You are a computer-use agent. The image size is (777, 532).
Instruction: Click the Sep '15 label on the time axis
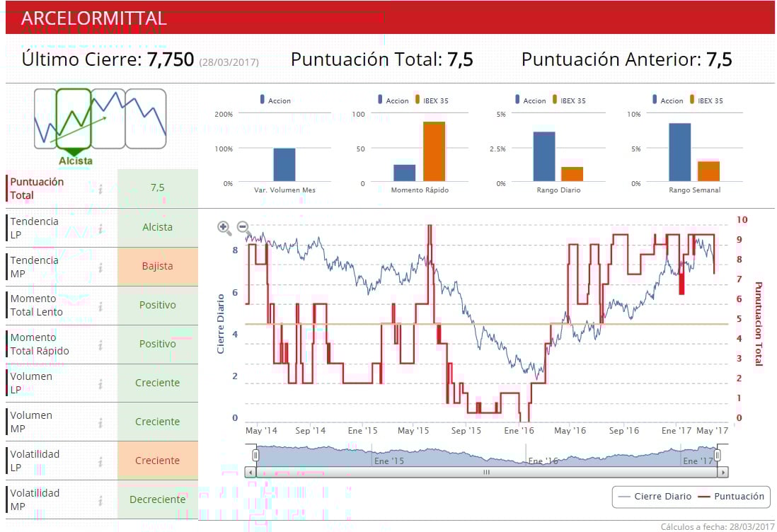tap(466, 430)
